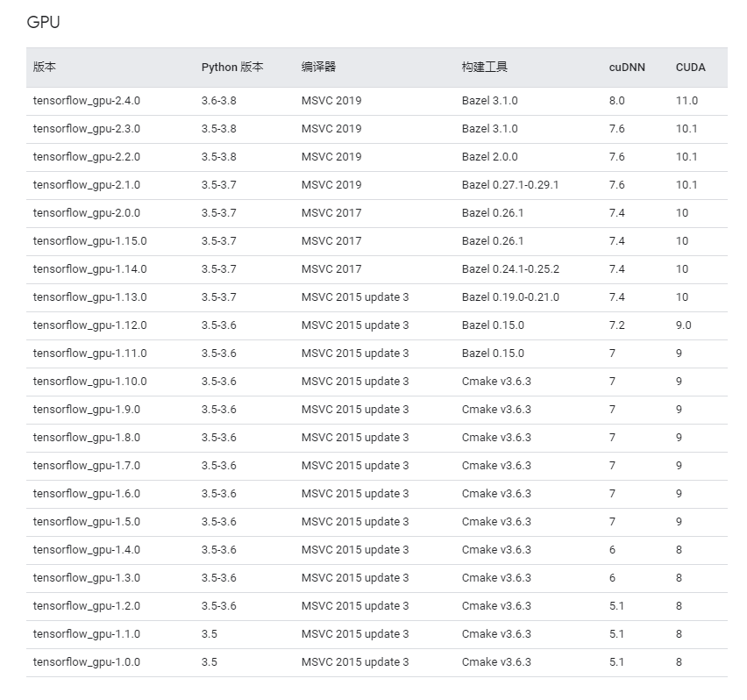The height and width of the screenshot is (700, 747).
Task: Click cuDNN 7.2 value
Action: [x=617, y=325]
